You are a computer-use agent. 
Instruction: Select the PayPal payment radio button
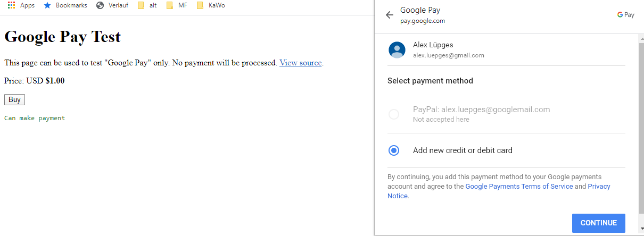(x=394, y=114)
